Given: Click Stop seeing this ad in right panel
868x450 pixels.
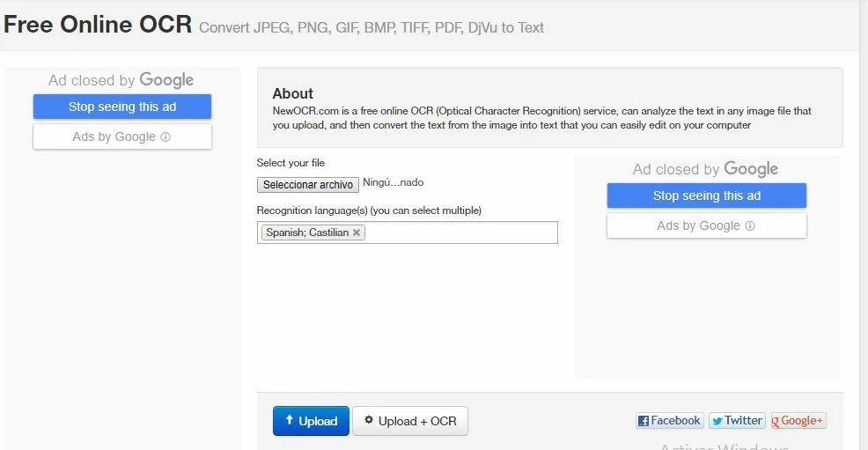Looking at the screenshot, I should (707, 195).
